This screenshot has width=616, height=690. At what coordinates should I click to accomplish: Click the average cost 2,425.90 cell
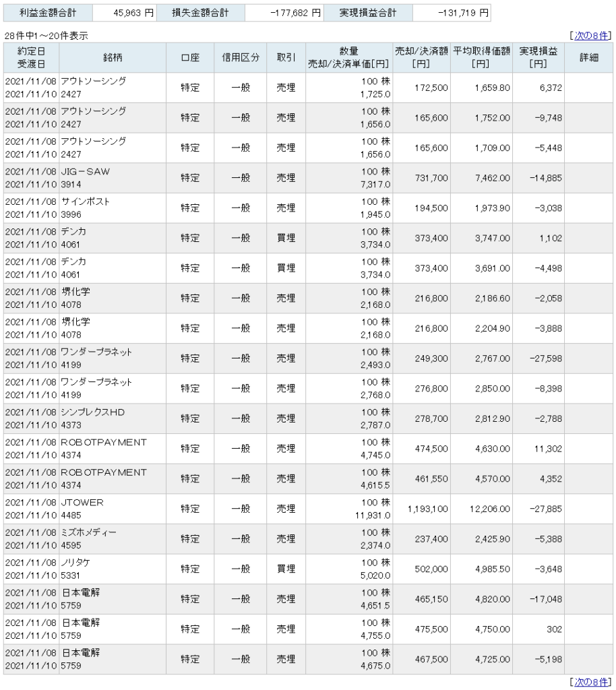click(481, 539)
